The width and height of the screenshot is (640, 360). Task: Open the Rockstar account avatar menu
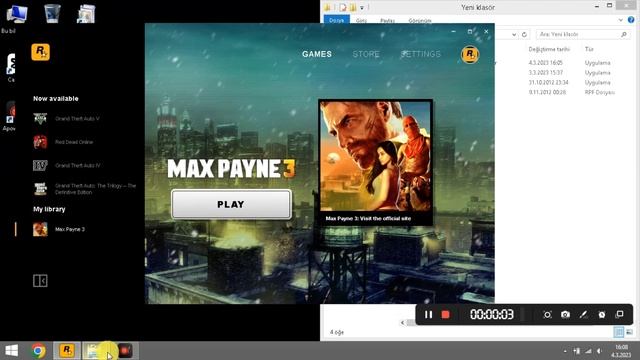coord(470,54)
